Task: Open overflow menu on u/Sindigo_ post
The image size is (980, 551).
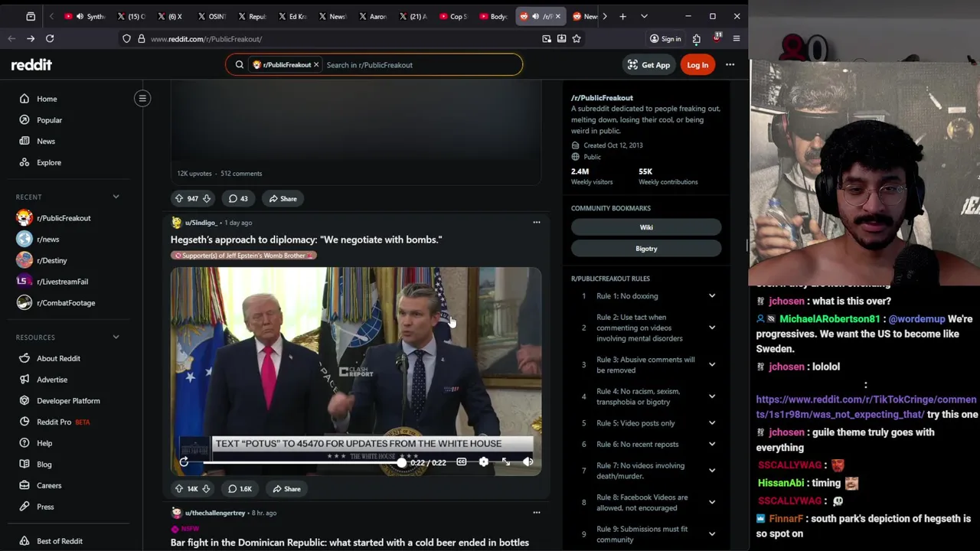Action: 536,223
